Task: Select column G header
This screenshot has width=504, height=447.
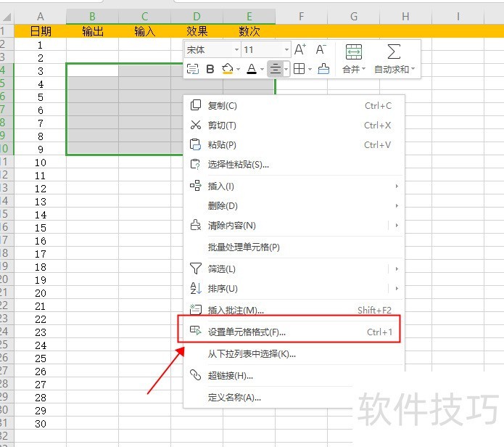Action: point(354,16)
